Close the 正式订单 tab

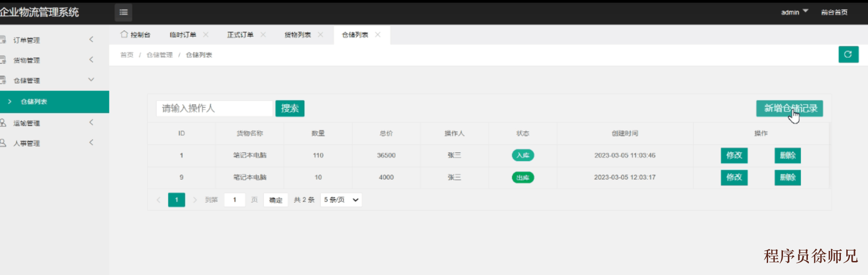(x=263, y=34)
